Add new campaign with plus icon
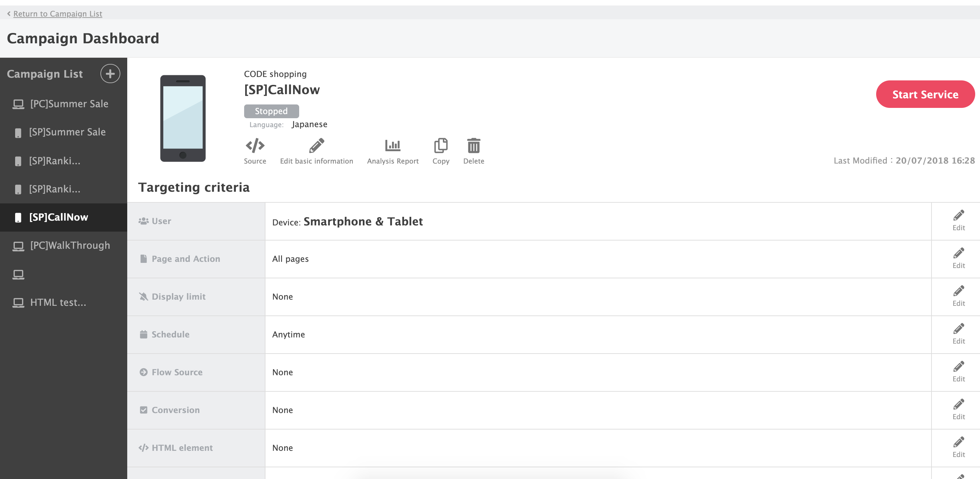Screen dimensions: 980x479 (110, 74)
